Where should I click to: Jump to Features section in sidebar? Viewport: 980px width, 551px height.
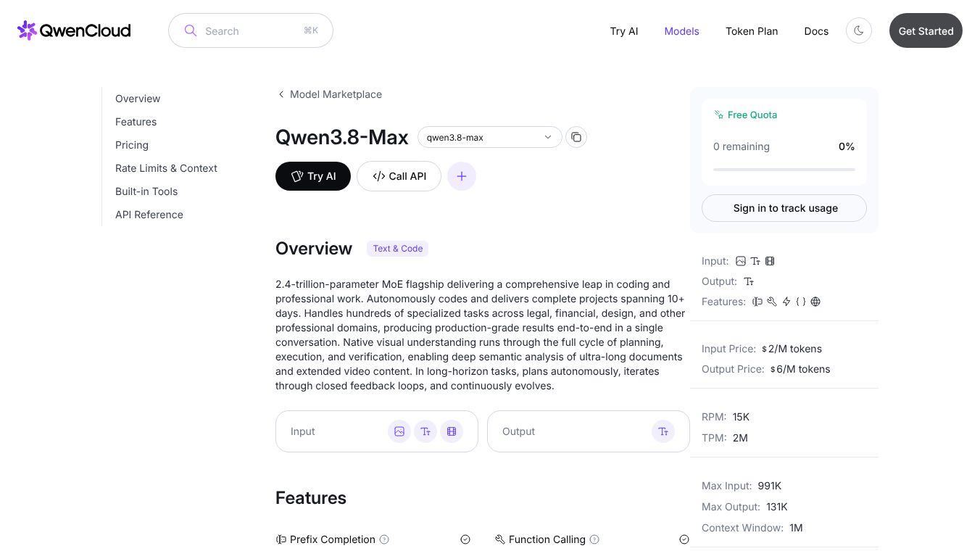[x=136, y=122]
